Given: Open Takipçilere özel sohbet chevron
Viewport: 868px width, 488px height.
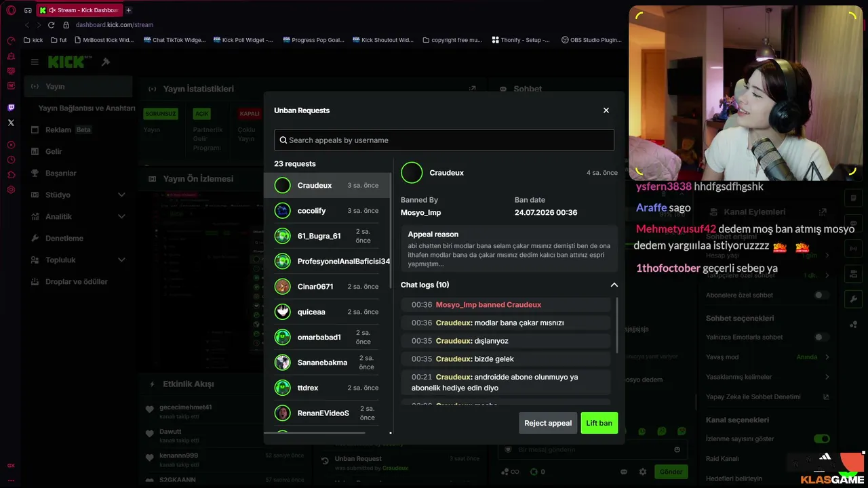Looking at the screenshot, I should [827, 275].
